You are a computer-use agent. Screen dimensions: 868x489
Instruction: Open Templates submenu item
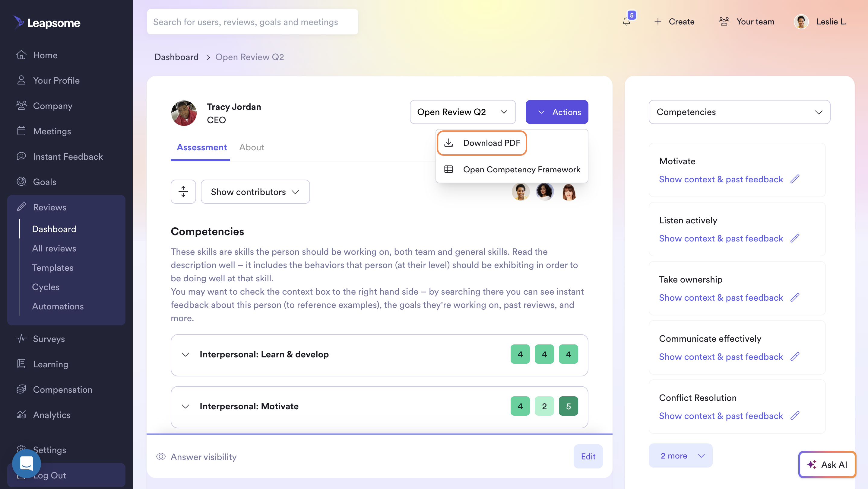[52, 267]
